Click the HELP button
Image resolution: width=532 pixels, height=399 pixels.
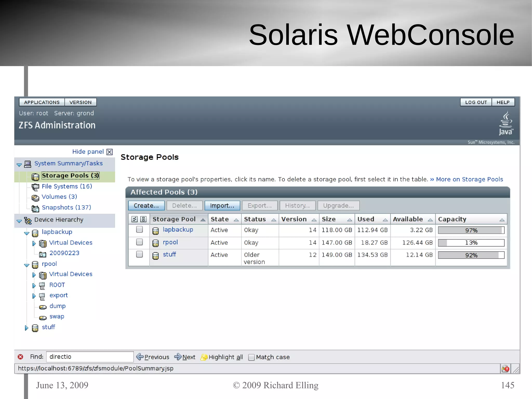pos(503,102)
